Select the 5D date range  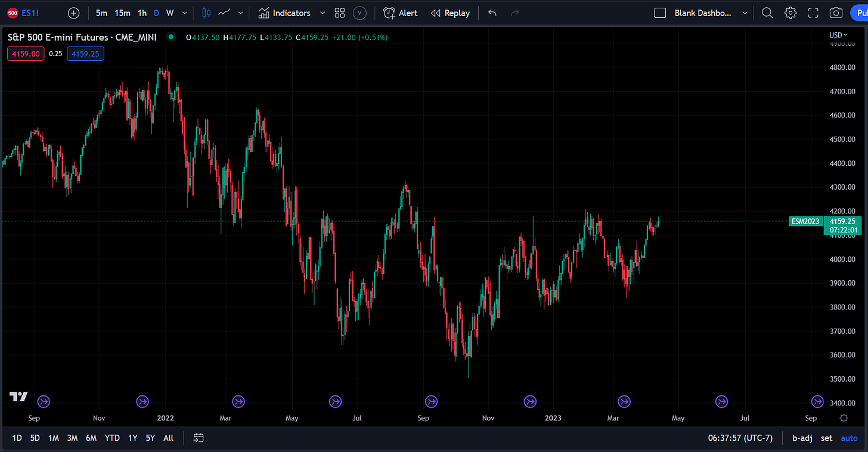pos(35,438)
